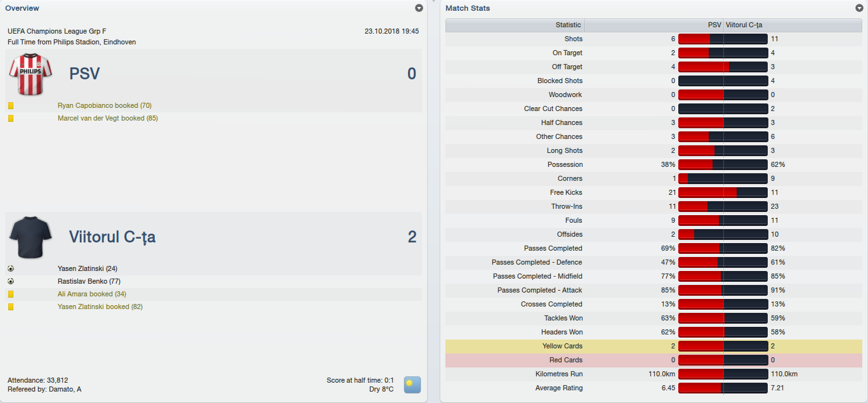Click Ryan Capobianco booked (70) entry
The image size is (868, 403).
105,105
